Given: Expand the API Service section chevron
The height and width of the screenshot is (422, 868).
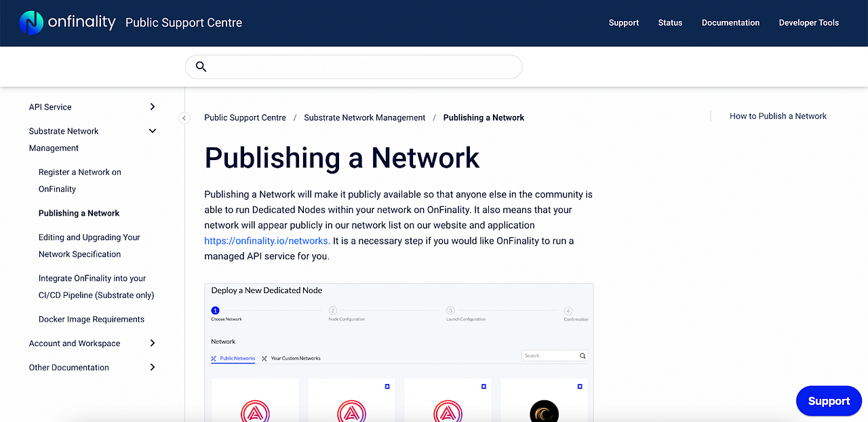Looking at the screenshot, I should point(153,107).
